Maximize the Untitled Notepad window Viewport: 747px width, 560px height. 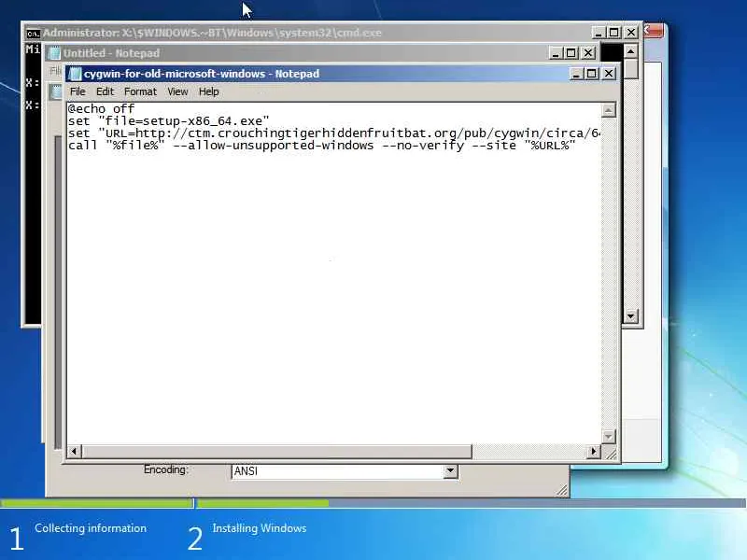click(x=571, y=53)
